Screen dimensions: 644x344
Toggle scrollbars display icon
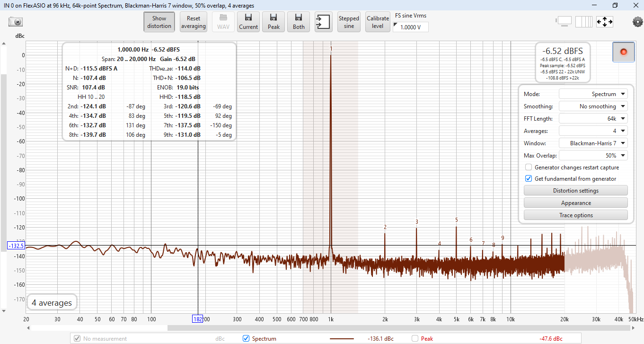coord(564,22)
